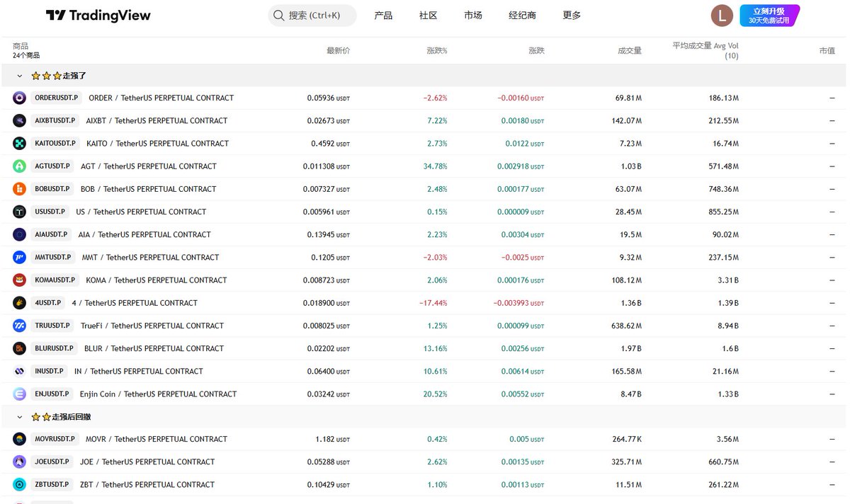
Task: Click the AGTUSDT.P coin icon
Action: 20,166
